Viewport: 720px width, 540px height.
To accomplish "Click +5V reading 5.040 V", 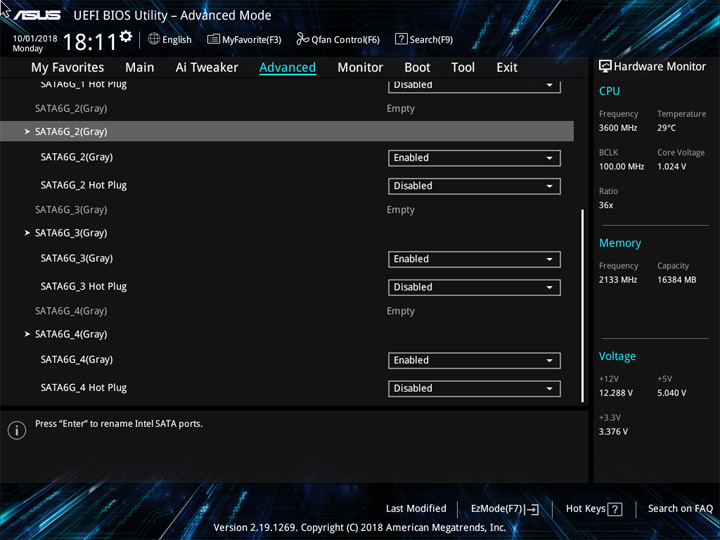I will click(x=671, y=393).
